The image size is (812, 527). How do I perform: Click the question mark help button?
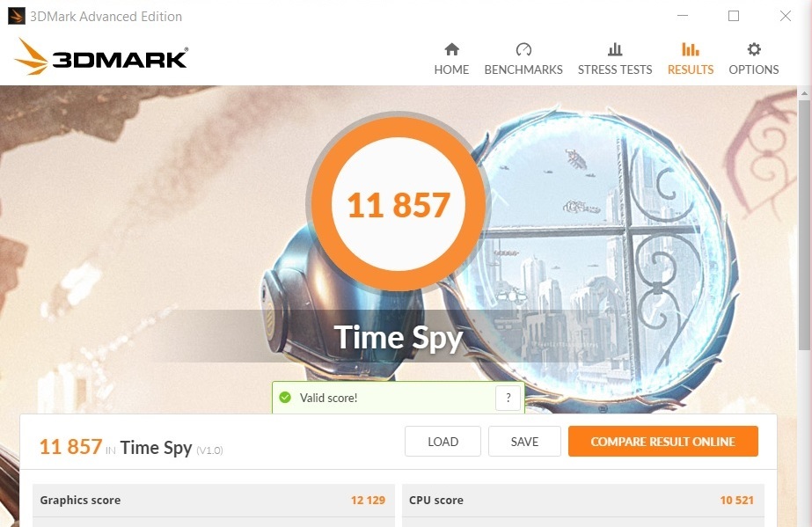pos(508,398)
